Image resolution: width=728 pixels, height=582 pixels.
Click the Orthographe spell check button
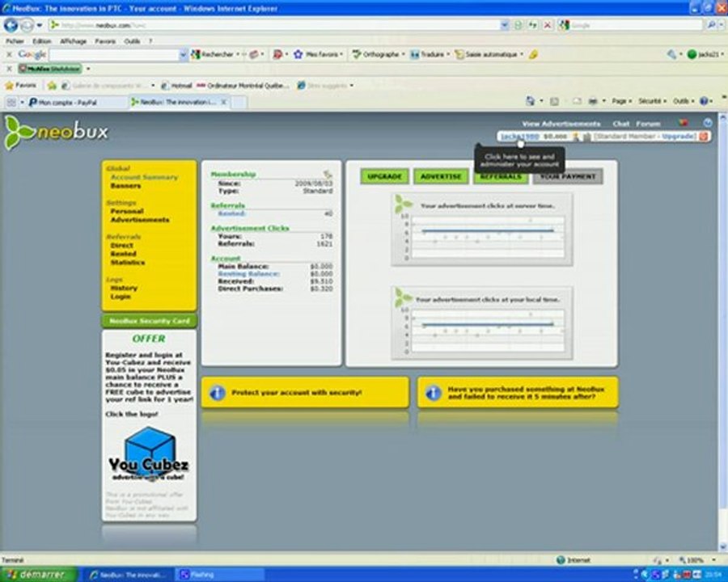[x=378, y=54]
